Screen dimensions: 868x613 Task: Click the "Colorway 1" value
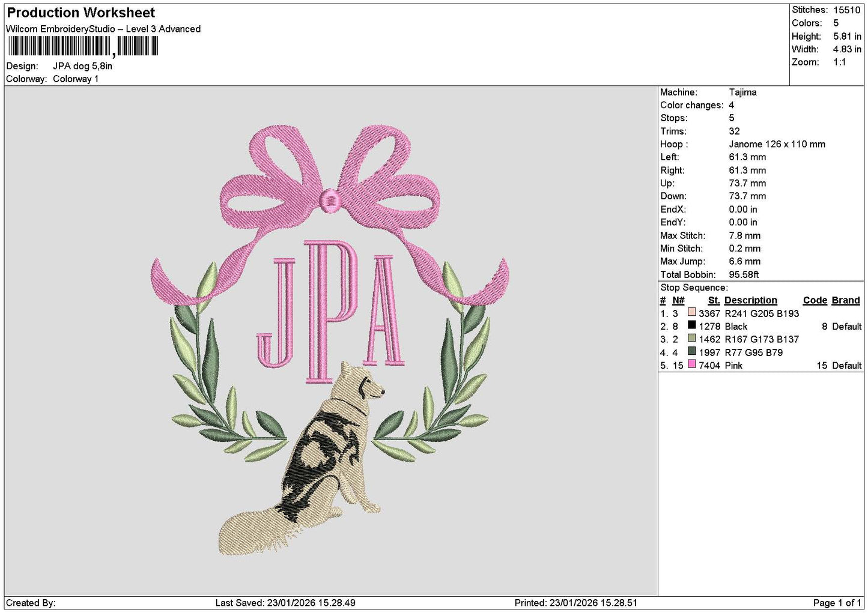tap(76, 79)
